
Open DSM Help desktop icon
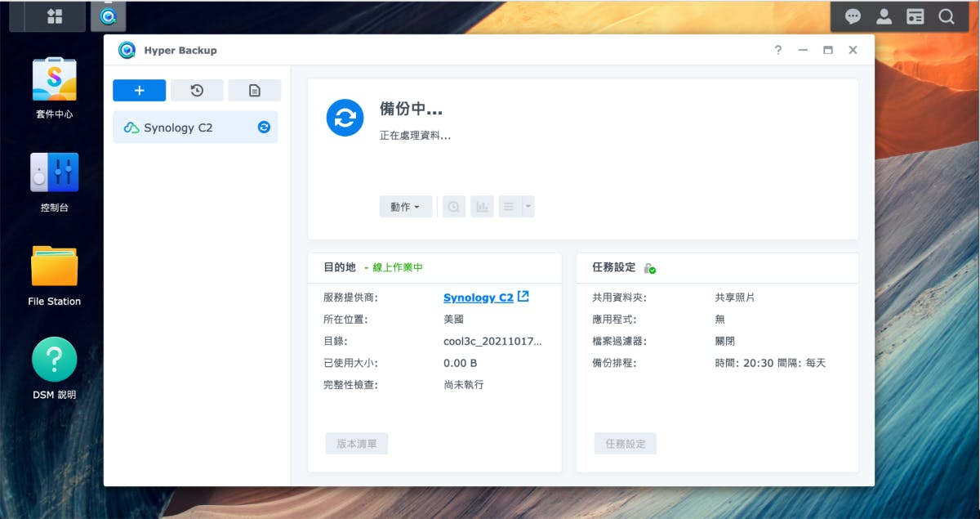55,360
